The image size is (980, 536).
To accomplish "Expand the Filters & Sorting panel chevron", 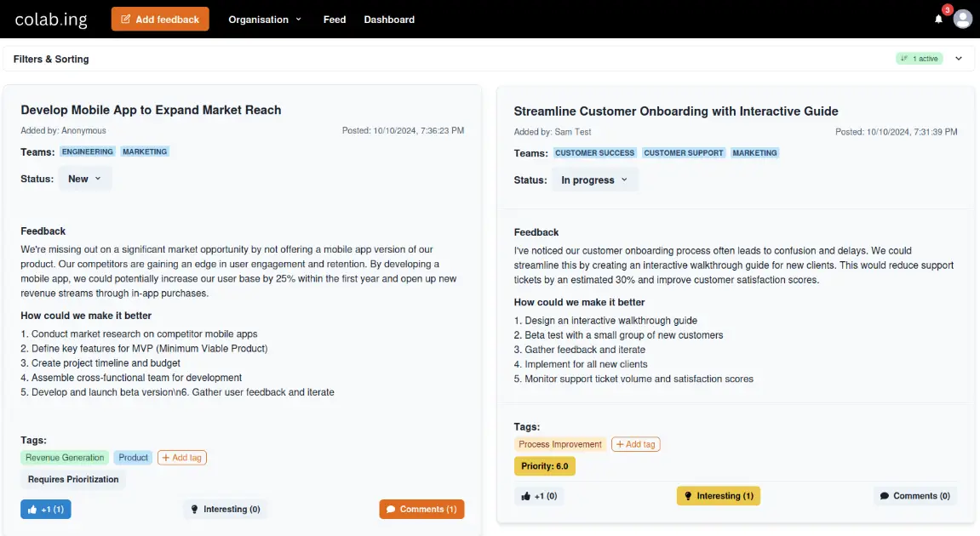I will pyautogui.click(x=959, y=59).
